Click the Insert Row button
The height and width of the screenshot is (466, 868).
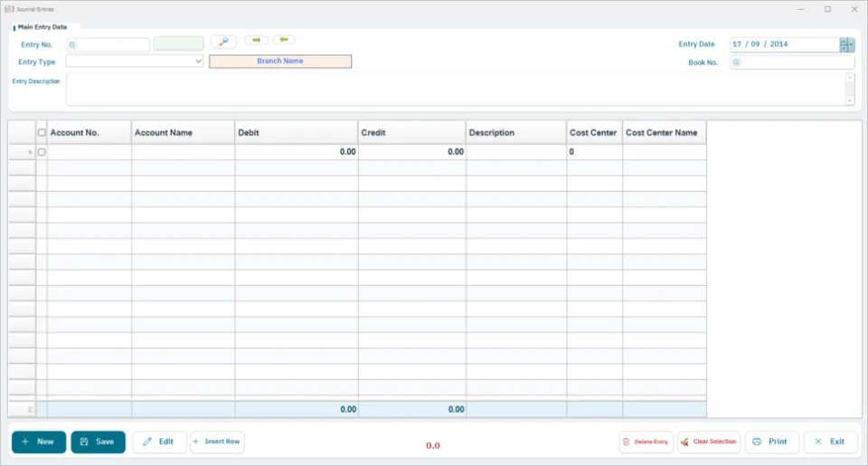pos(217,442)
